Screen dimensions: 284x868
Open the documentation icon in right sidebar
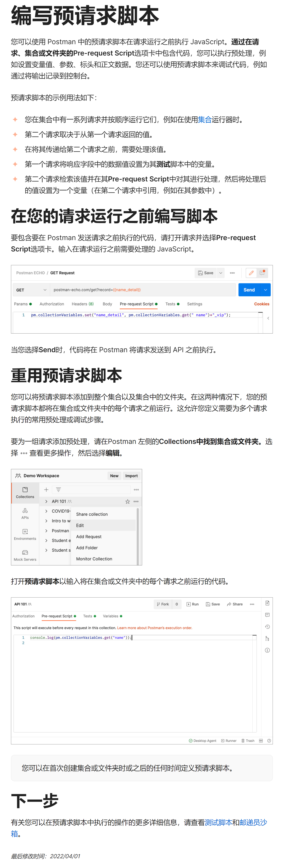(267, 603)
